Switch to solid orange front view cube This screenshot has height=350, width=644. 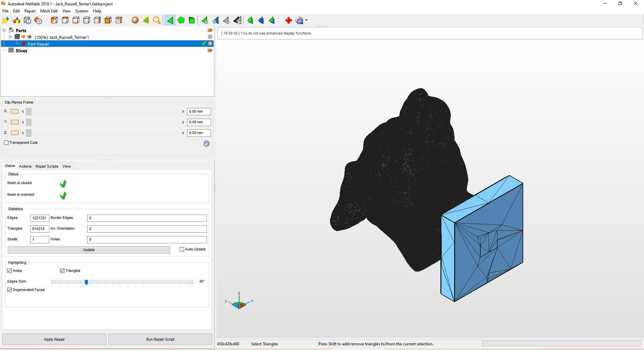(108, 20)
